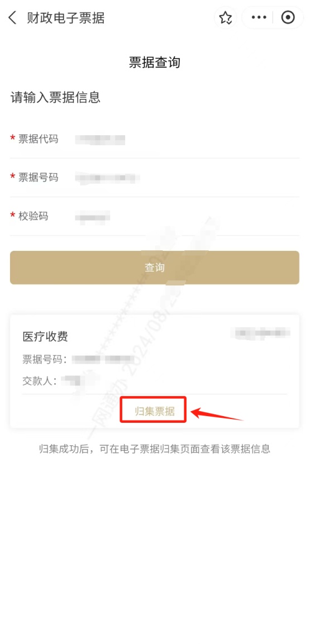Tap the 票据查询 heading
Image resolution: width=310 pixels, height=644 pixels.
point(155,63)
